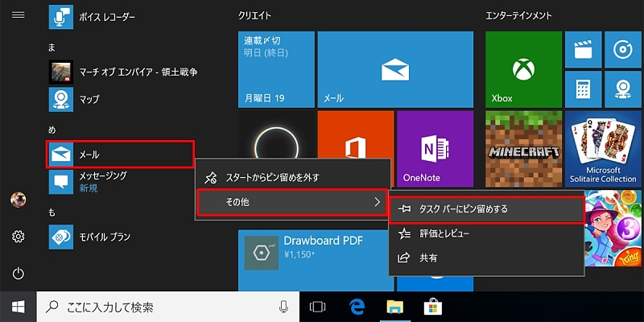
Task: Click the pin icon beside タスク バーにピン留めする
Action: tap(404, 209)
